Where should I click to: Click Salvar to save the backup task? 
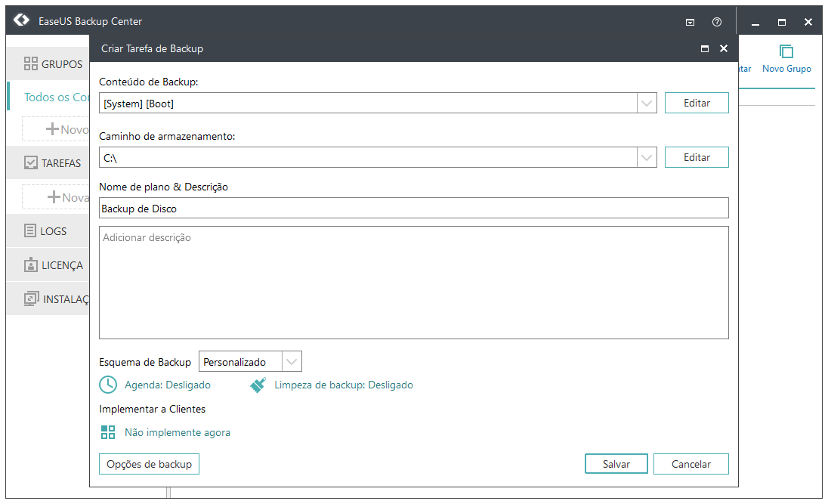[616, 464]
